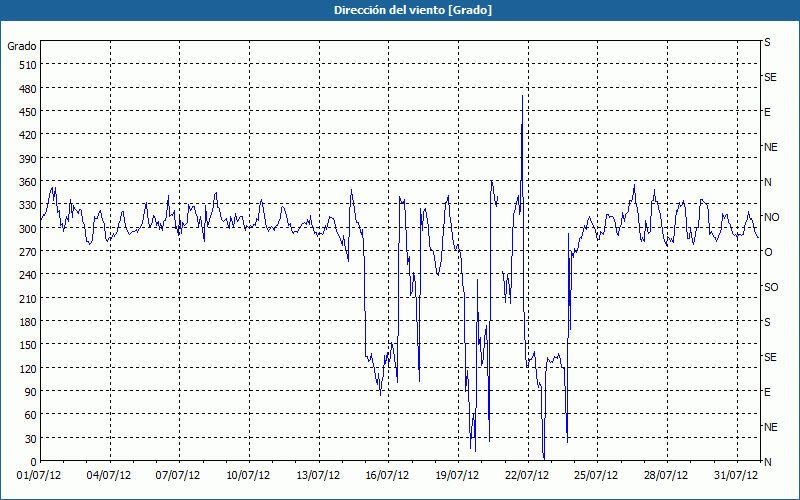The height and width of the screenshot is (500, 800).
Task: Select the 13/07/12 date on the time axis
Action: 318,476
